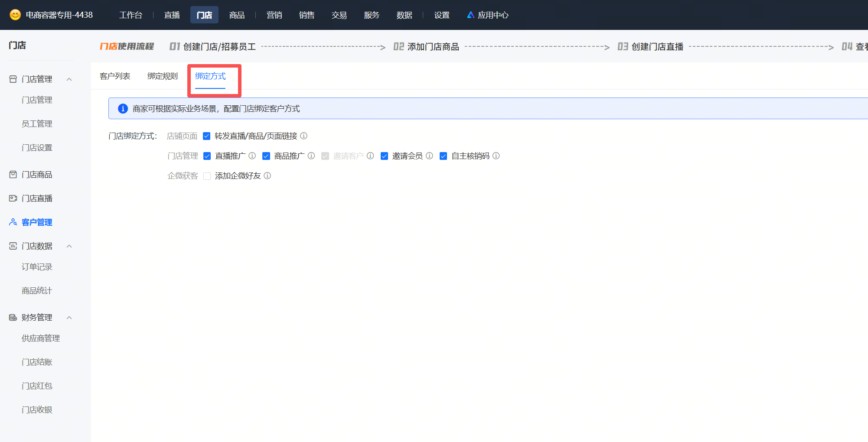Click the blue info icon in notice banner

(123, 108)
